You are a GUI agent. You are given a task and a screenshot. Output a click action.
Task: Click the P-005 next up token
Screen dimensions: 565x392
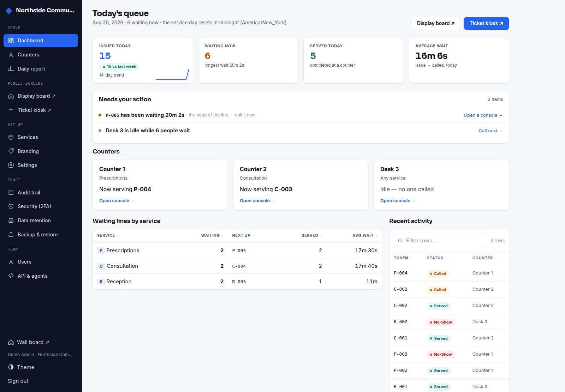[x=239, y=251]
